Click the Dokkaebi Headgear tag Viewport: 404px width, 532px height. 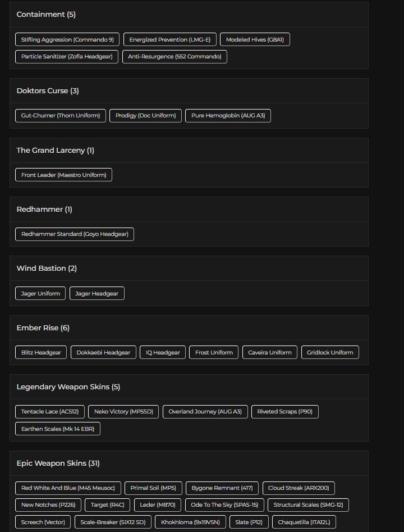point(103,353)
